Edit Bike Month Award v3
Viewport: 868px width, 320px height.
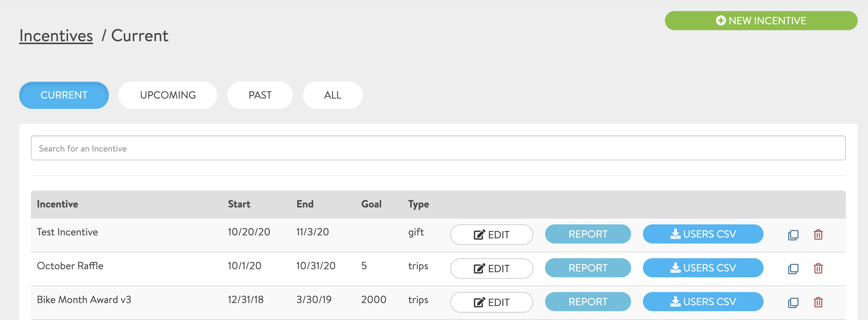click(491, 302)
